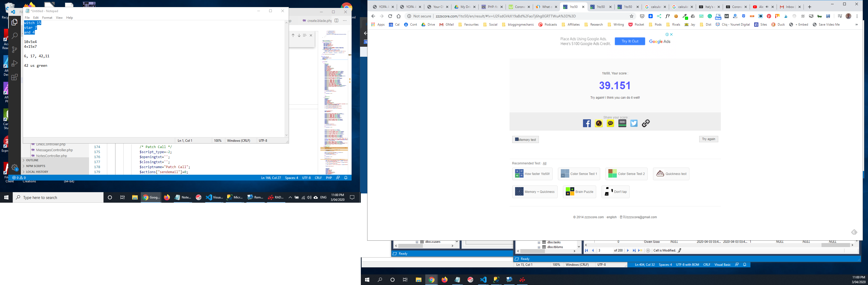This screenshot has height=285, width=868.
Task: Click the Chrome address bar URL
Action: 505,16
